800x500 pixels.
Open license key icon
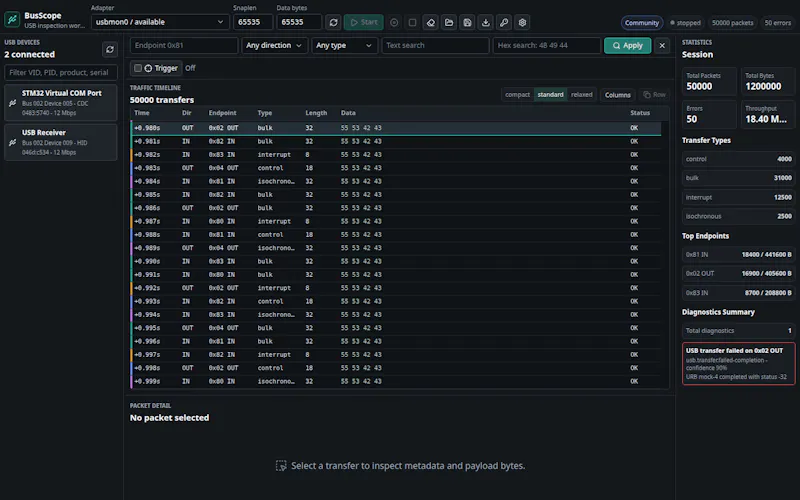[504, 22]
